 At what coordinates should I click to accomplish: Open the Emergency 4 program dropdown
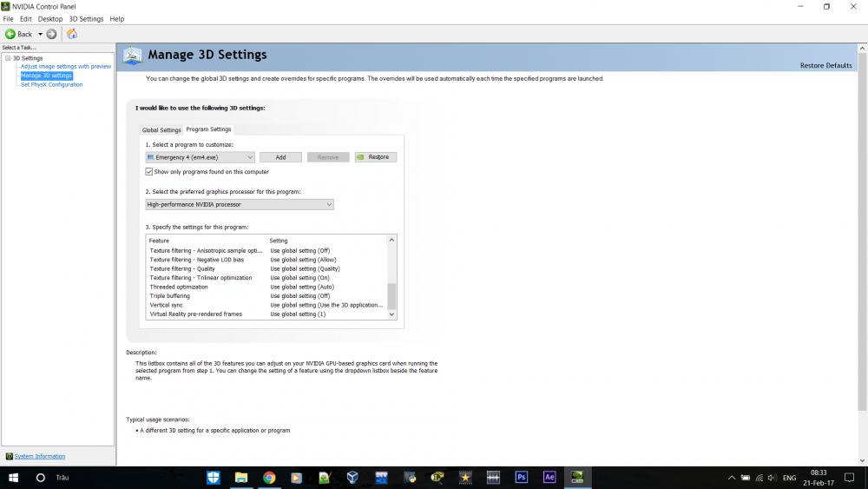(x=200, y=157)
